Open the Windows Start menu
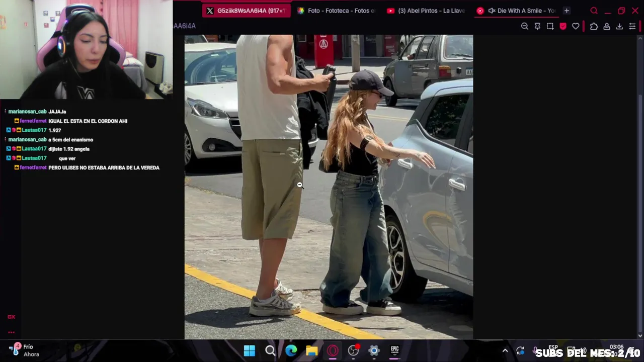644x362 pixels. click(250, 350)
